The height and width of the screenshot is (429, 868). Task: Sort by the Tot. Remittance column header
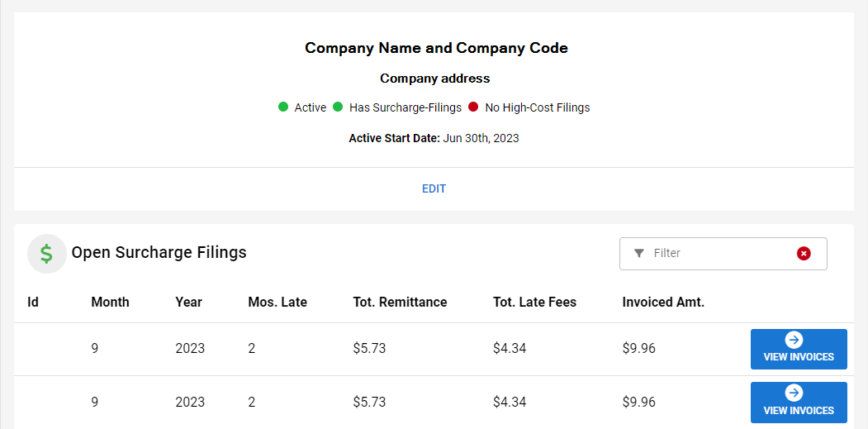pos(400,302)
